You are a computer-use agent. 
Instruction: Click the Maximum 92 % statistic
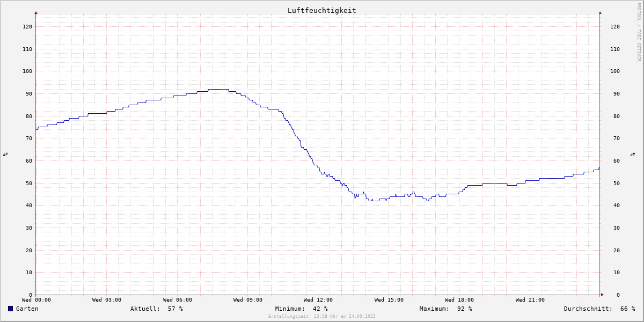445,309
